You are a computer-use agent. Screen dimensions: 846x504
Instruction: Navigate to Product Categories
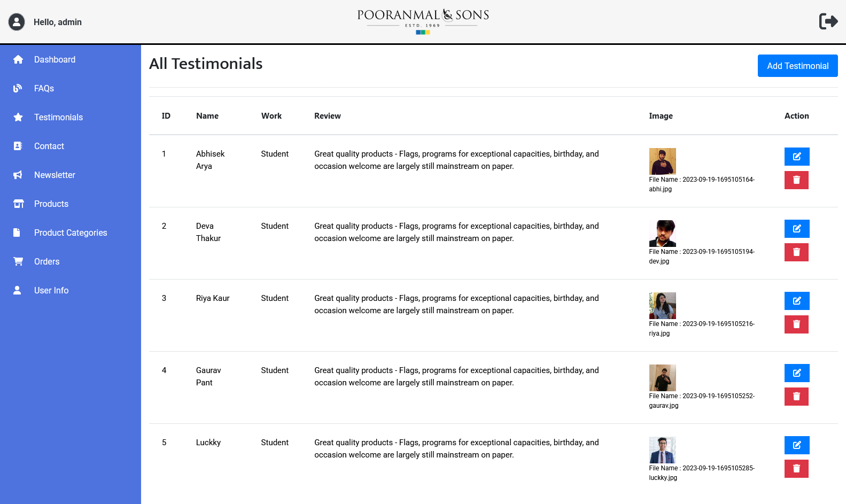tap(71, 232)
